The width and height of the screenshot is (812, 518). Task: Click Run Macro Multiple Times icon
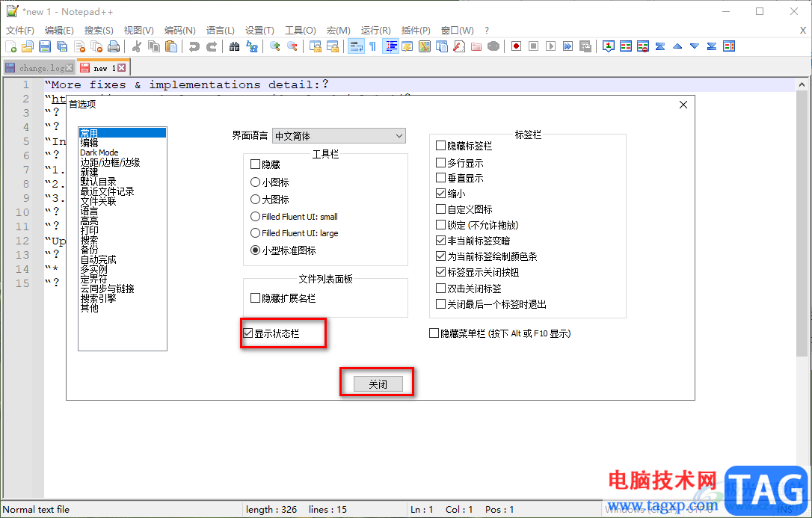(568, 46)
